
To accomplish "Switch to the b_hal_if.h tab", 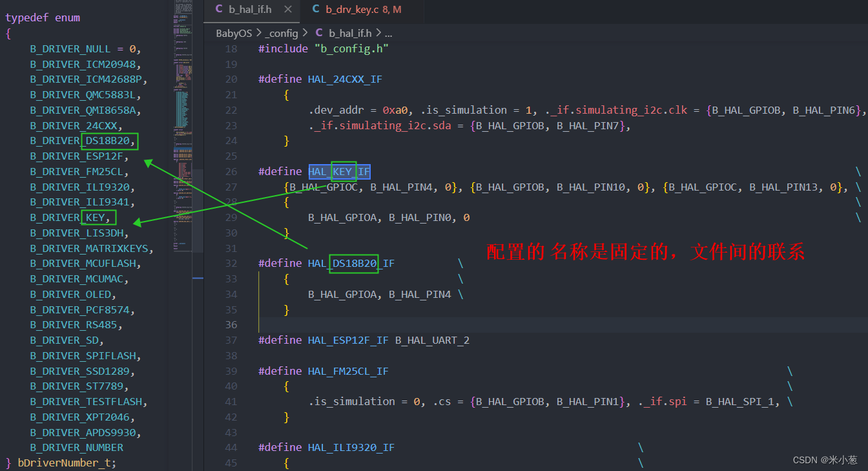I will tap(250, 9).
